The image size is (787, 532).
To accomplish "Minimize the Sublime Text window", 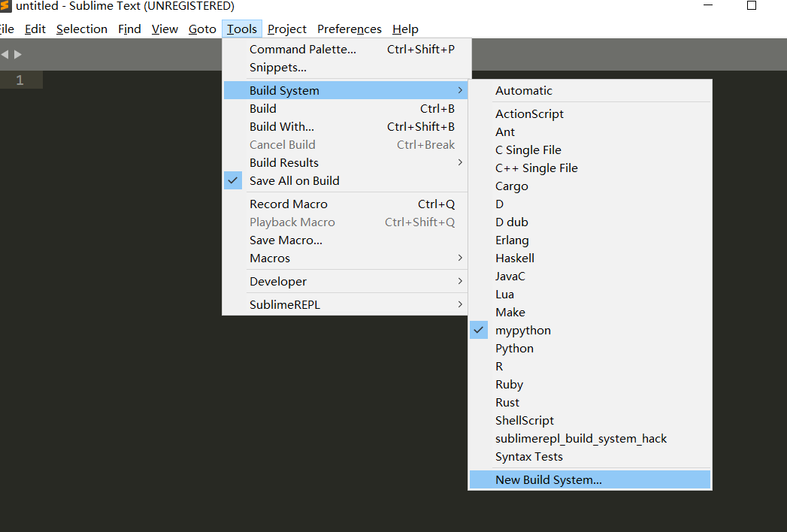I will click(x=708, y=5).
